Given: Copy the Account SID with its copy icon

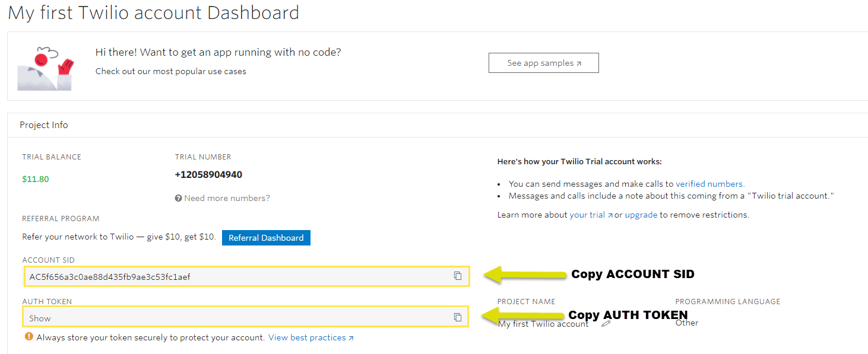Looking at the screenshot, I should click(x=458, y=276).
